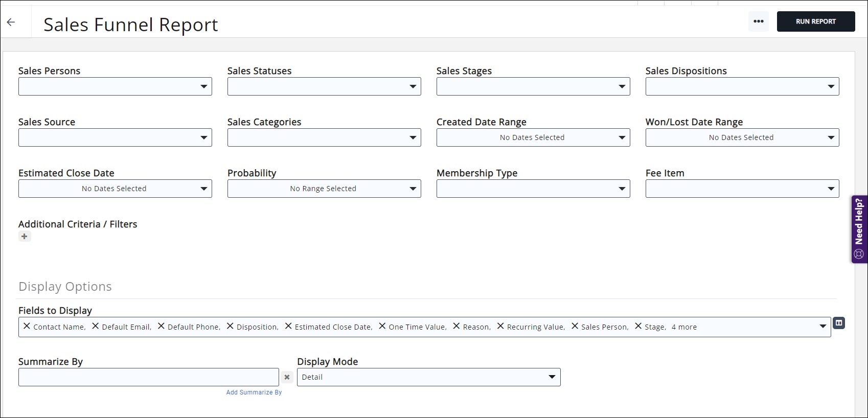Screen dimensions: 868x418
Task: Change the Display Mode from Detail
Action: [428, 377]
